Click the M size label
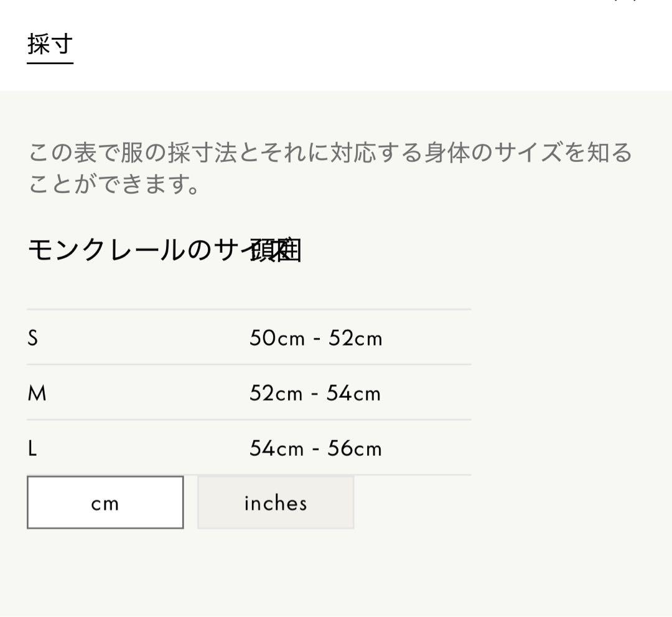 pos(35,393)
